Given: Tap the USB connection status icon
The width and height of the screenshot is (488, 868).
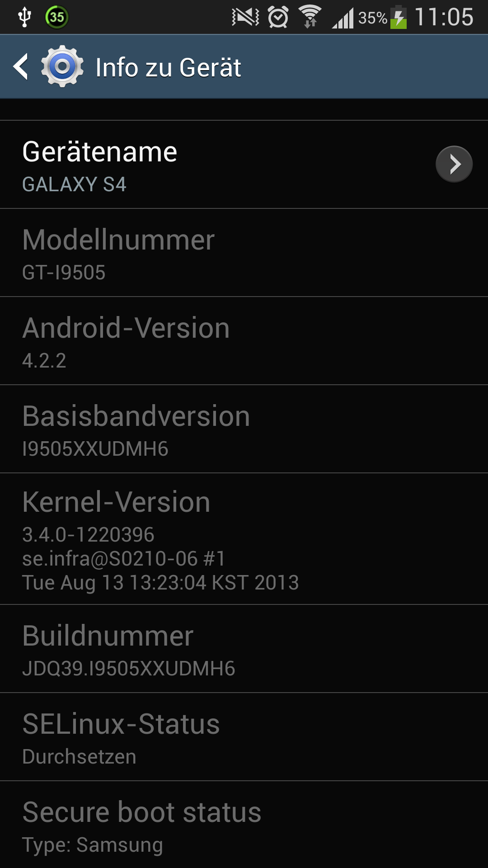Looking at the screenshot, I should point(24,17).
